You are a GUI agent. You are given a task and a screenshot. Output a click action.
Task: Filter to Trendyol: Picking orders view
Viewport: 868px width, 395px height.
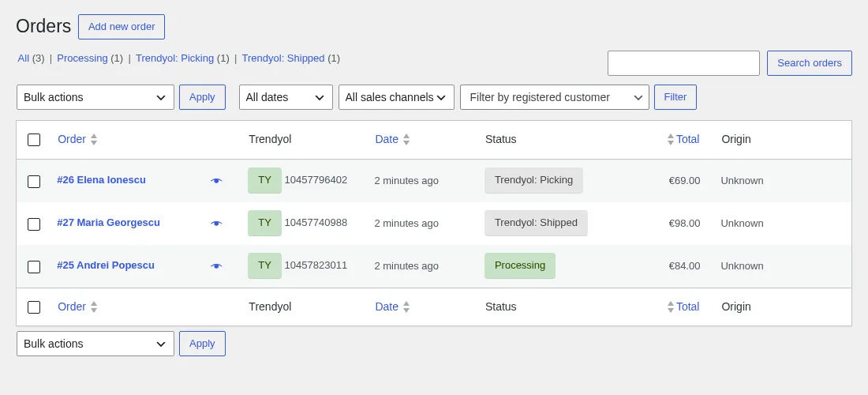[174, 58]
